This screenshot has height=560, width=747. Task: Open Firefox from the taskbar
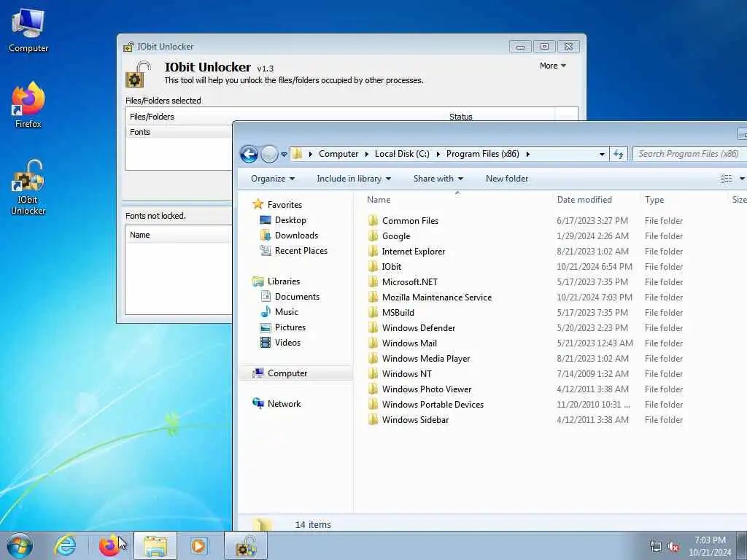[109, 545]
